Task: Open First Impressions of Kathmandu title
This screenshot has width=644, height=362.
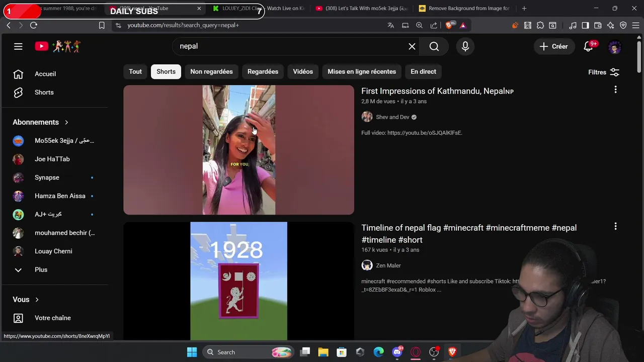Action: click(x=437, y=91)
